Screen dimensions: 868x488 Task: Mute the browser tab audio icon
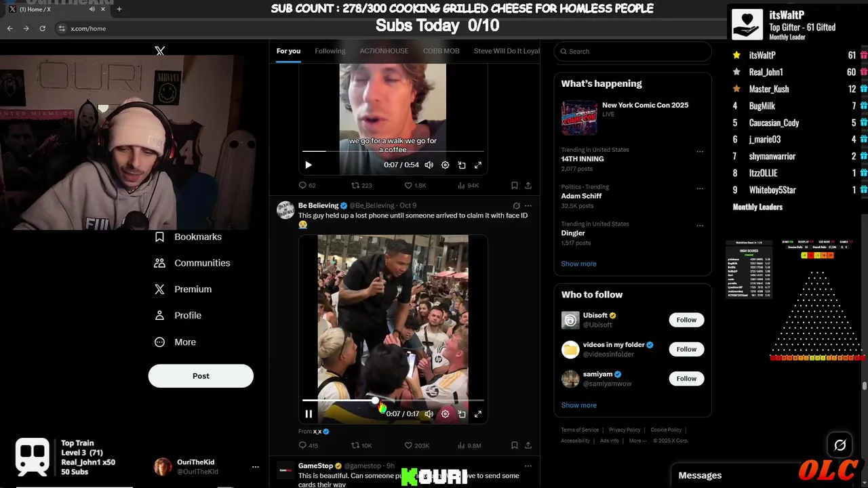tap(92, 9)
